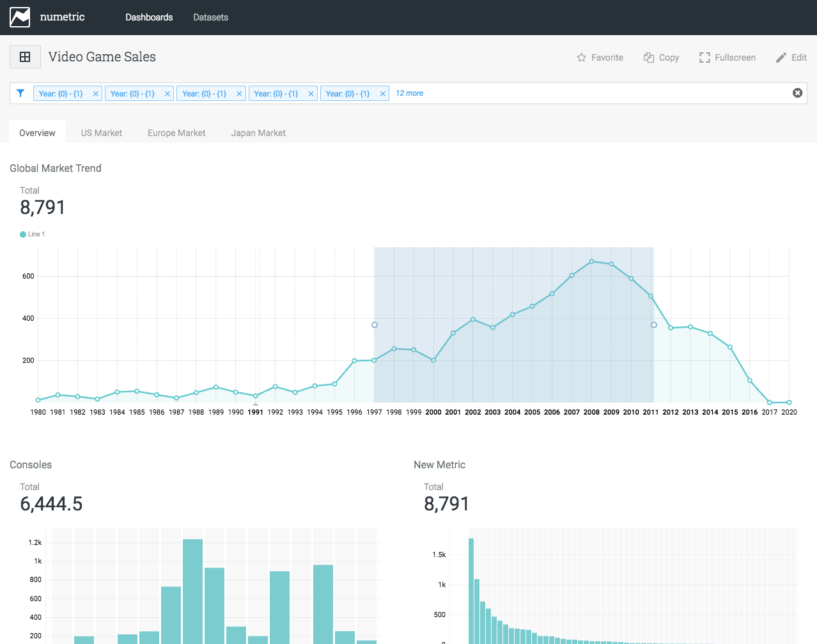
Task: Select the 2016 axis year label
Action: pyautogui.click(x=750, y=412)
